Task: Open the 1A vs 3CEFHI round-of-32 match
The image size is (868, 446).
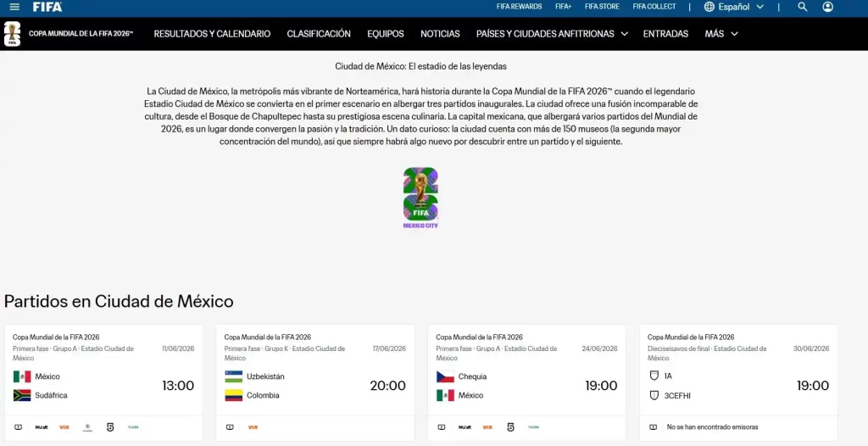Action: click(738, 382)
